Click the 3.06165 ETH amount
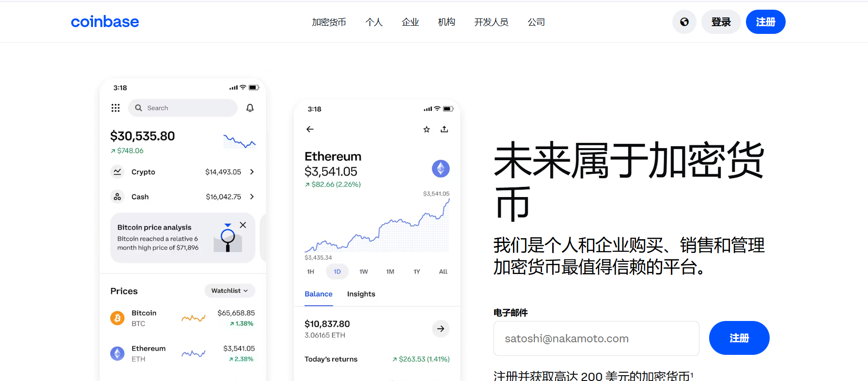Image resolution: width=868 pixels, height=381 pixels. 325,335
